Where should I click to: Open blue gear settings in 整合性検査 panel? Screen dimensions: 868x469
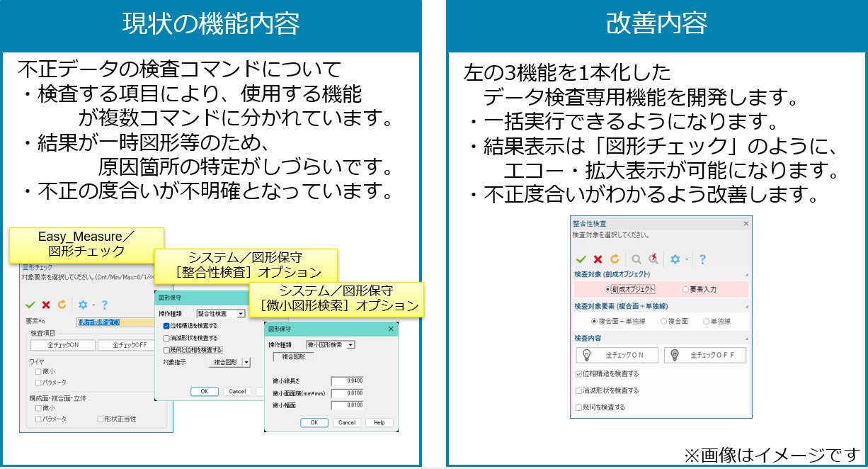point(676,259)
